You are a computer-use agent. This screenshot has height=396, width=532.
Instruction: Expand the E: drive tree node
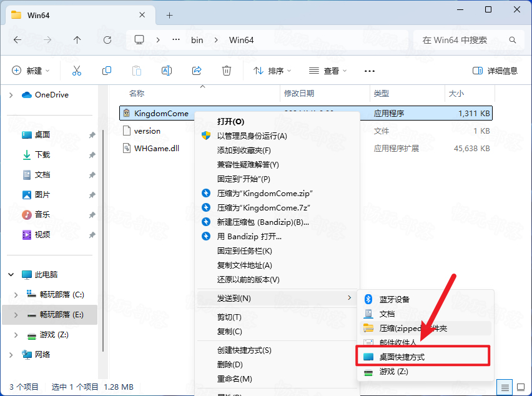[x=16, y=315]
